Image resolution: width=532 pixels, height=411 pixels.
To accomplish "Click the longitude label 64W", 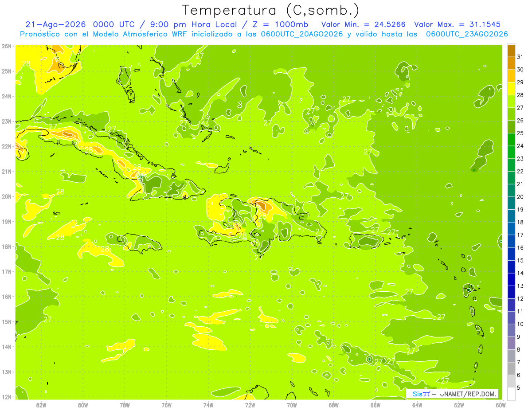I will point(417,405).
